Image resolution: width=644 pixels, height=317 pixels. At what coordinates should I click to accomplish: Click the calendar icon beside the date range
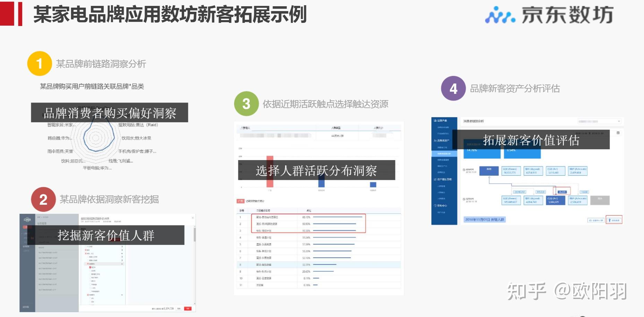tap(618, 133)
